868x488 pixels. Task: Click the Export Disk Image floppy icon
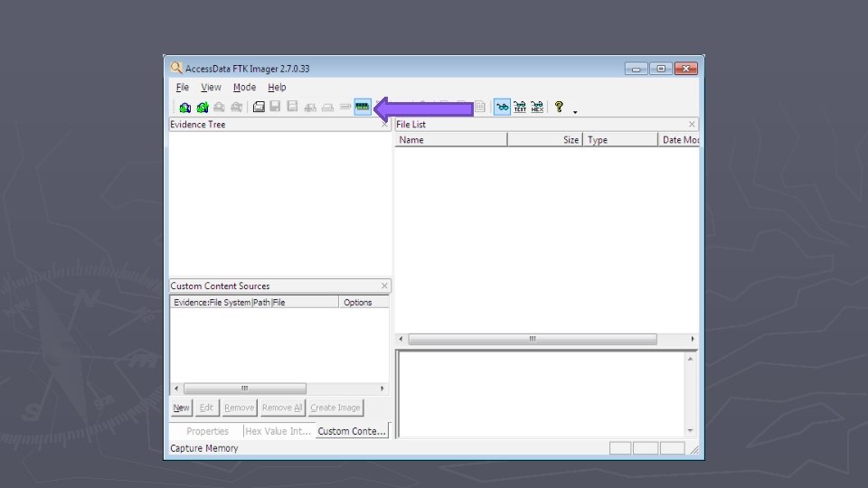[275, 107]
